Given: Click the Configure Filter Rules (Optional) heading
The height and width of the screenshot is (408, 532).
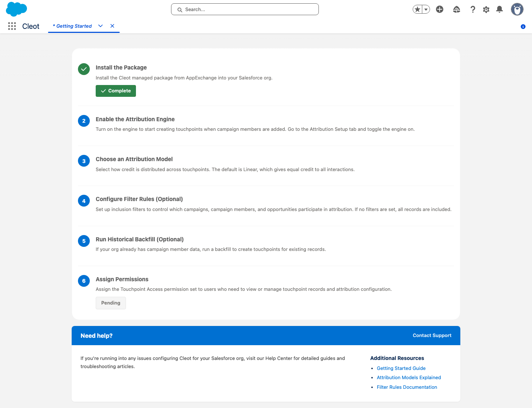Looking at the screenshot, I should tap(139, 199).
